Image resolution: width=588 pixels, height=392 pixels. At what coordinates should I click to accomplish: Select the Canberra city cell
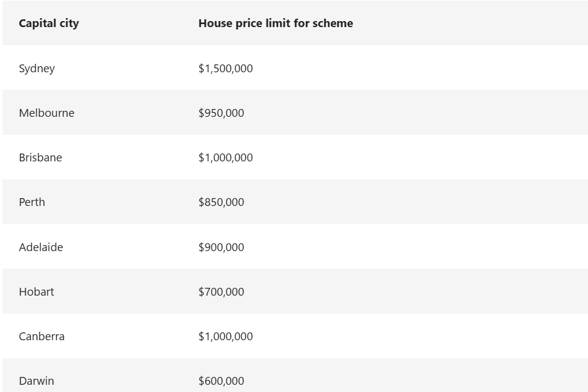[42, 337]
